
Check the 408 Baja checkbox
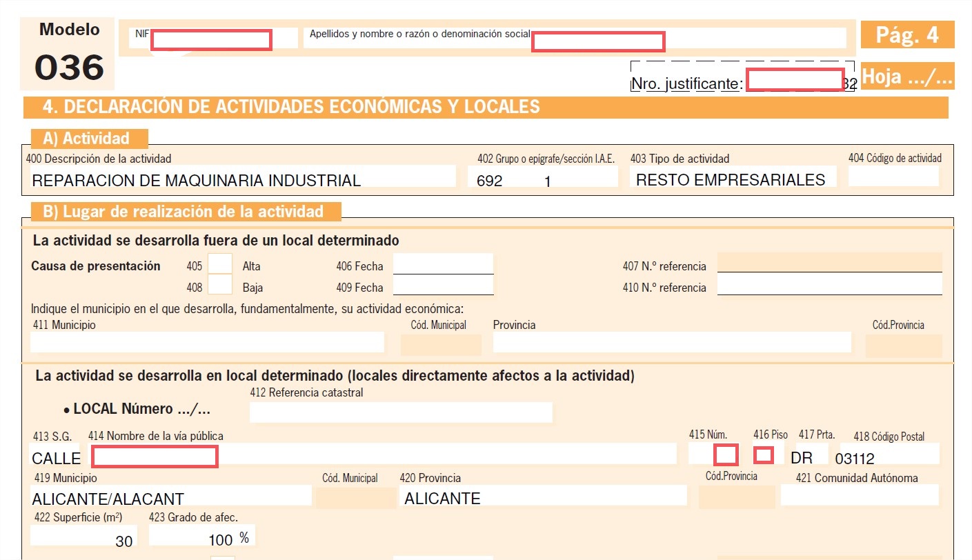coord(221,285)
